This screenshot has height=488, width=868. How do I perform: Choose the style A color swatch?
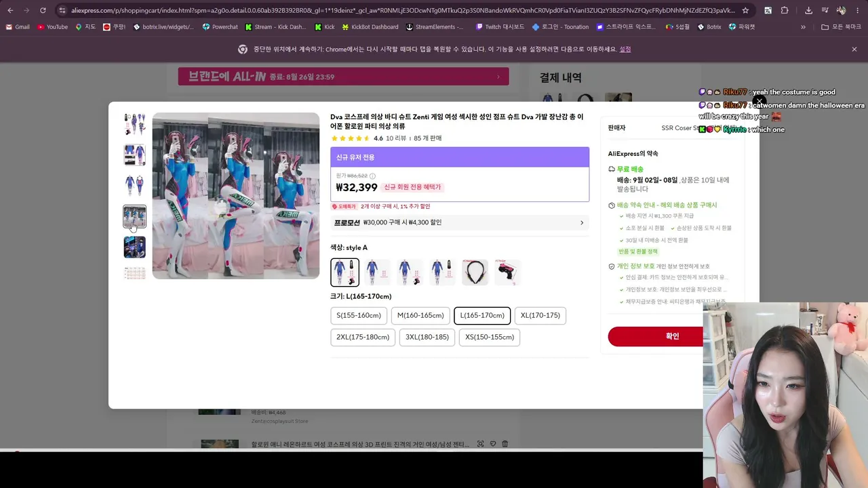(345, 272)
